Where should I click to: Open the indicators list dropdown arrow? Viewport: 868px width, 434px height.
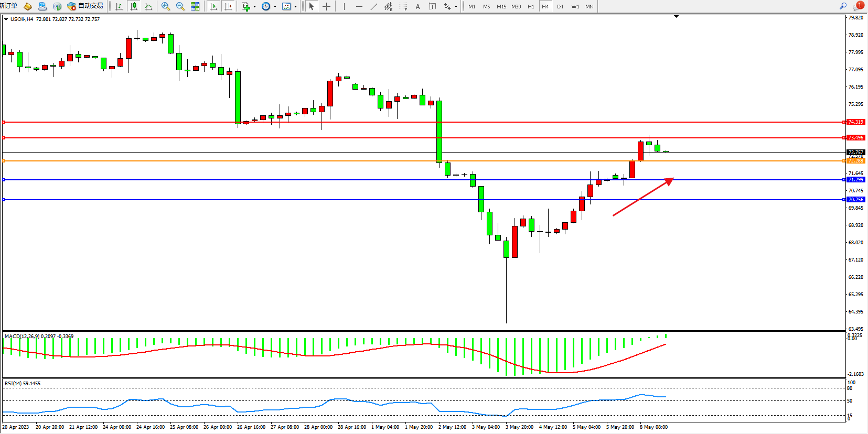click(x=254, y=7)
